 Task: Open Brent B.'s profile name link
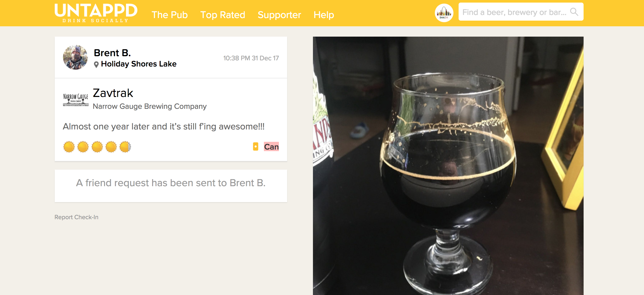click(x=112, y=53)
